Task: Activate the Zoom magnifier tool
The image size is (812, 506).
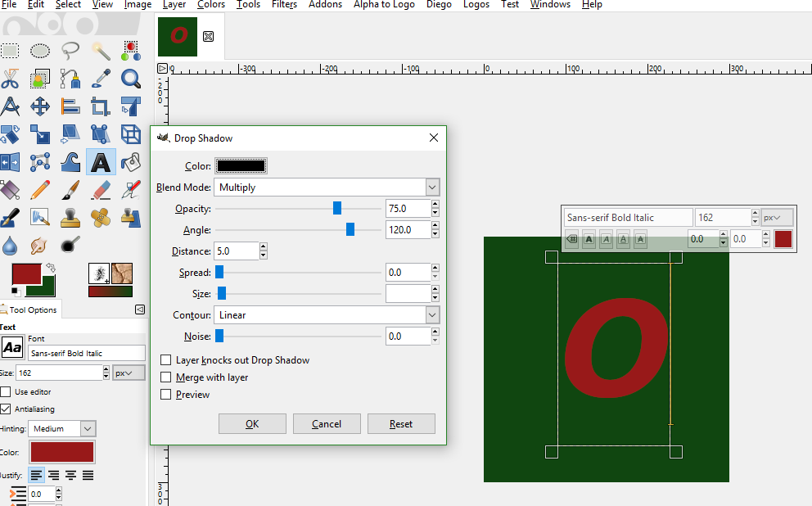Action: [130, 79]
